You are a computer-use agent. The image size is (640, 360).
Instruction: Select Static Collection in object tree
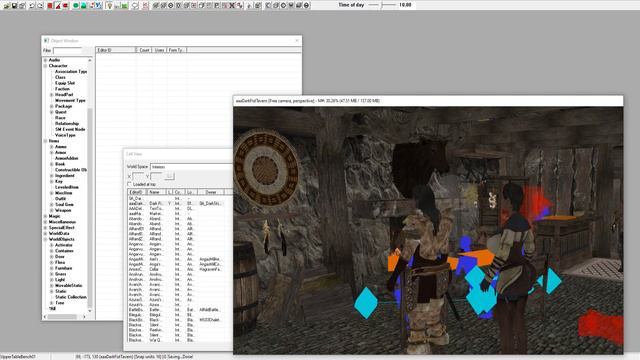[71, 297]
